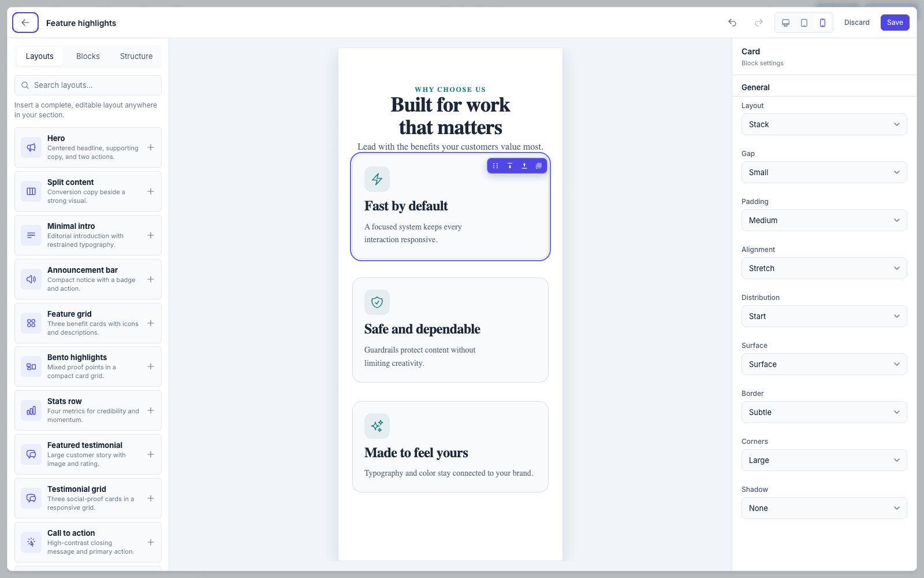The height and width of the screenshot is (578, 924).
Task: Click the Minimal intro lines icon
Action: point(31,235)
